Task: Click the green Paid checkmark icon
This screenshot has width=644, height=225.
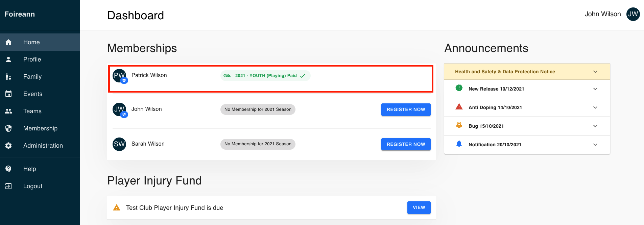Action: pyautogui.click(x=303, y=76)
